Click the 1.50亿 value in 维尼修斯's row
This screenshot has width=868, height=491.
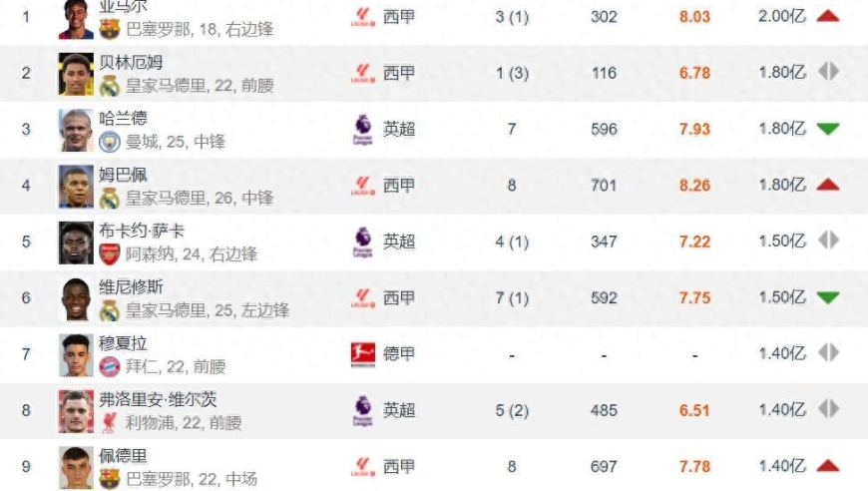781,297
